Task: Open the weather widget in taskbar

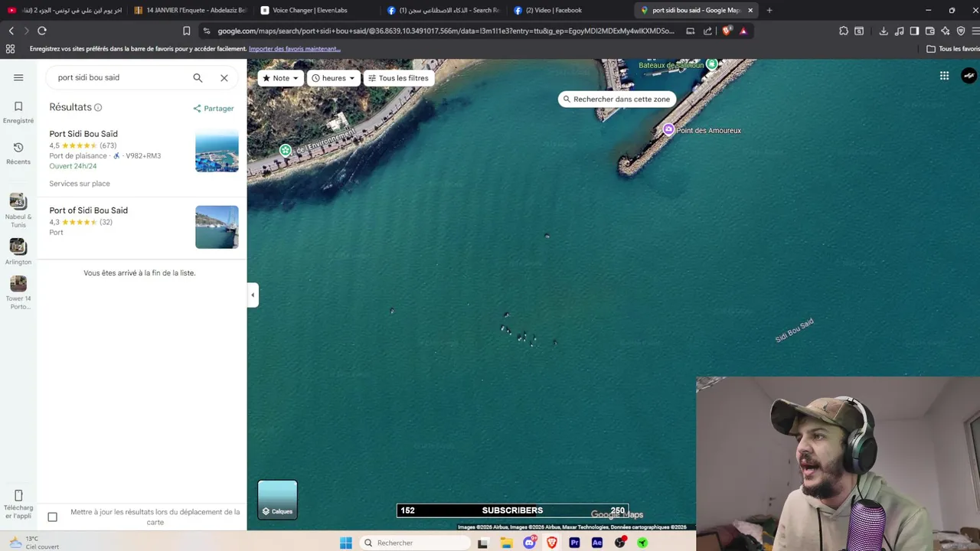Action: pos(34,543)
